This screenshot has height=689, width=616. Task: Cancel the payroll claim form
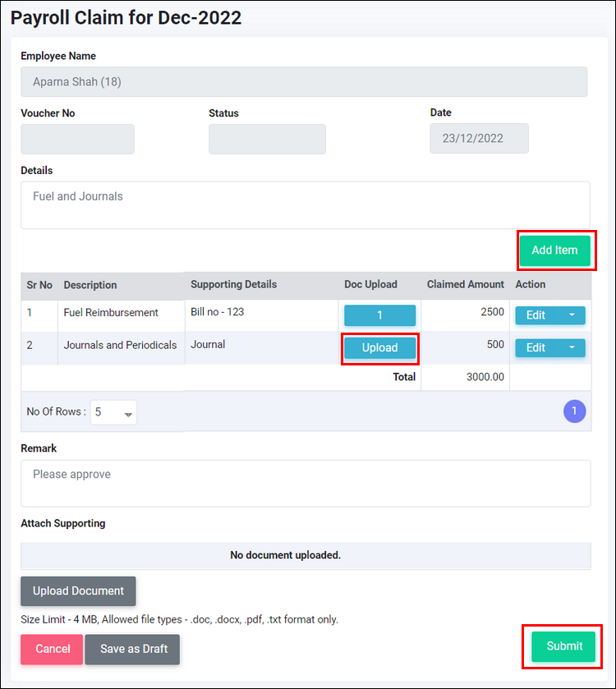52,649
